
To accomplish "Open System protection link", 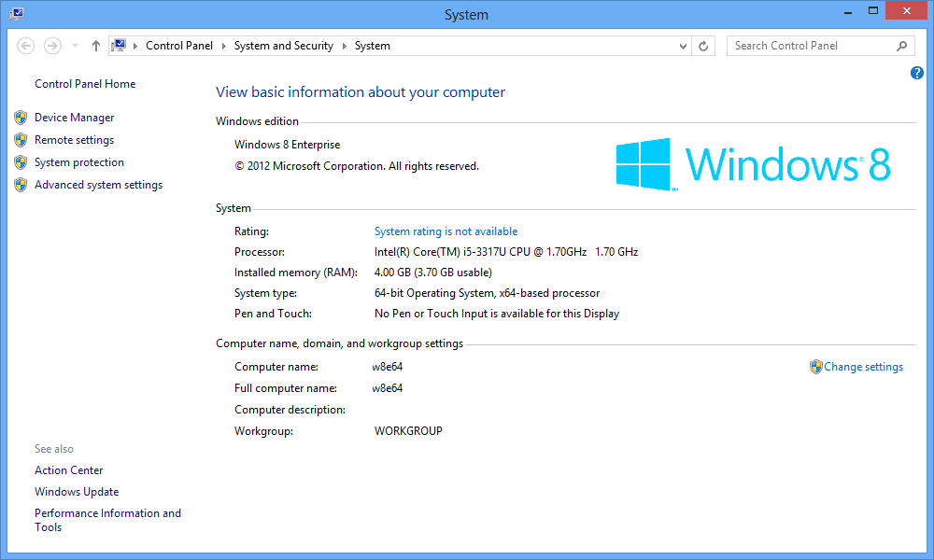I will pyautogui.click(x=79, y=162).
